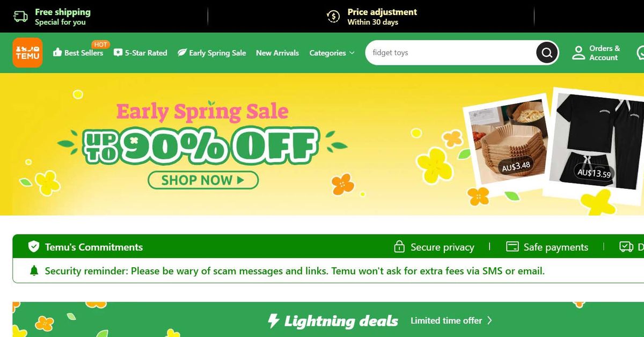Expand the Categories dropdown menu
Viewport: 644px width, 337px height.
tap(332, 53)
